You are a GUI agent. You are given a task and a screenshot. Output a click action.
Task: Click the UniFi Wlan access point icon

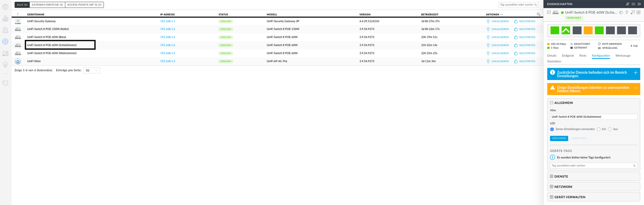[18, 61]
